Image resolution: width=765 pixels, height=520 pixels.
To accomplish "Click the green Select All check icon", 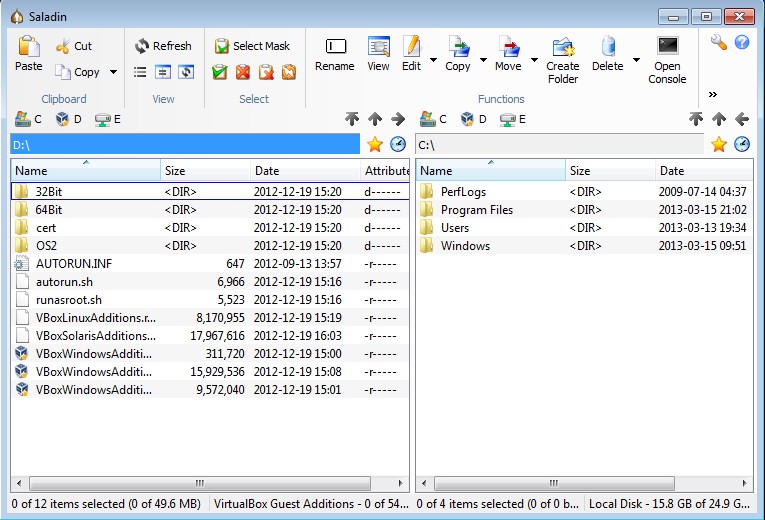I will [220, 72].
